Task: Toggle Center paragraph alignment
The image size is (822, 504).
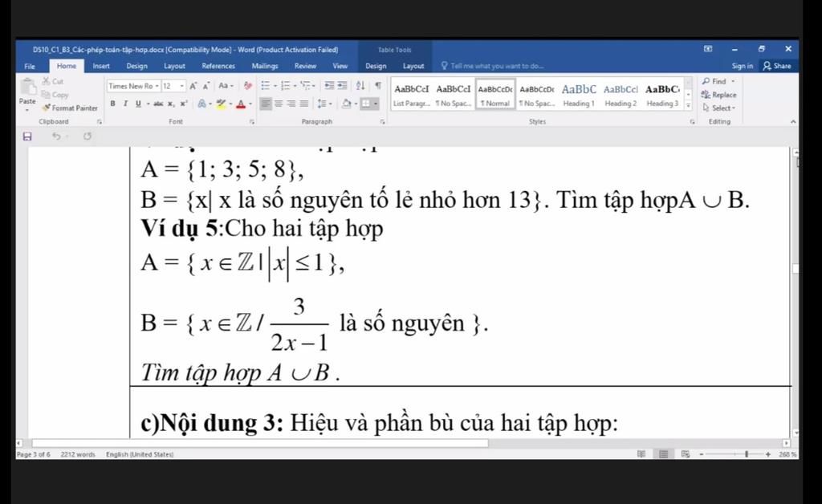Action: click(x=279, y=104)
